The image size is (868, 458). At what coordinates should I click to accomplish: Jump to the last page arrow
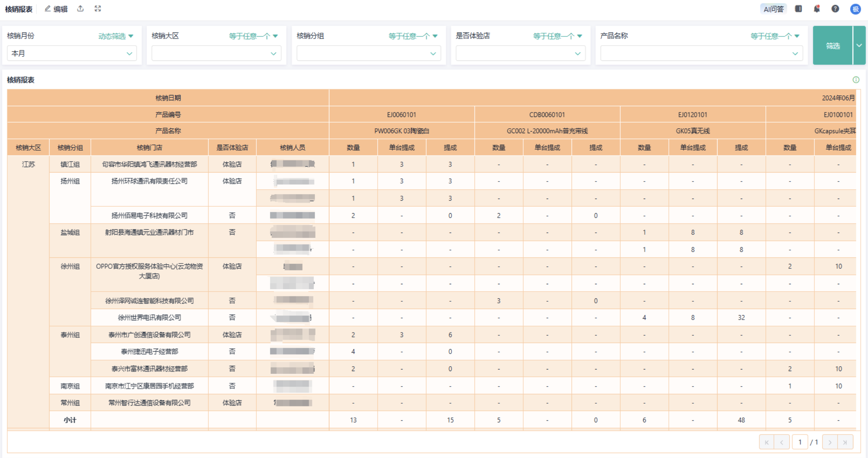click(x=845, y=442)
